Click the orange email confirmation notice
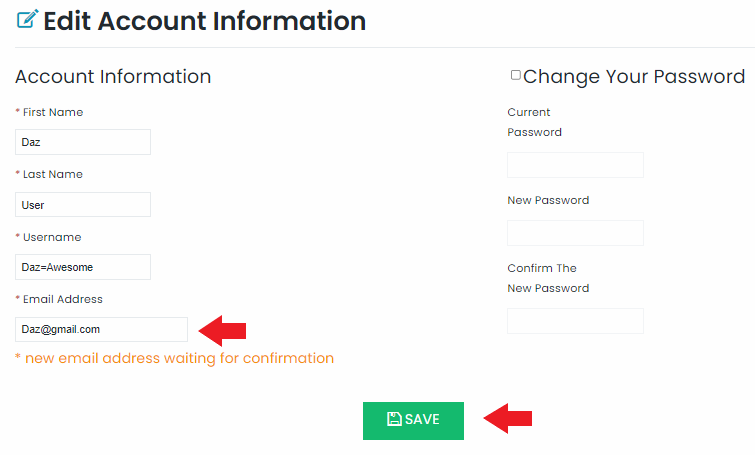The image size is (755, 455). tap(174, 358)
